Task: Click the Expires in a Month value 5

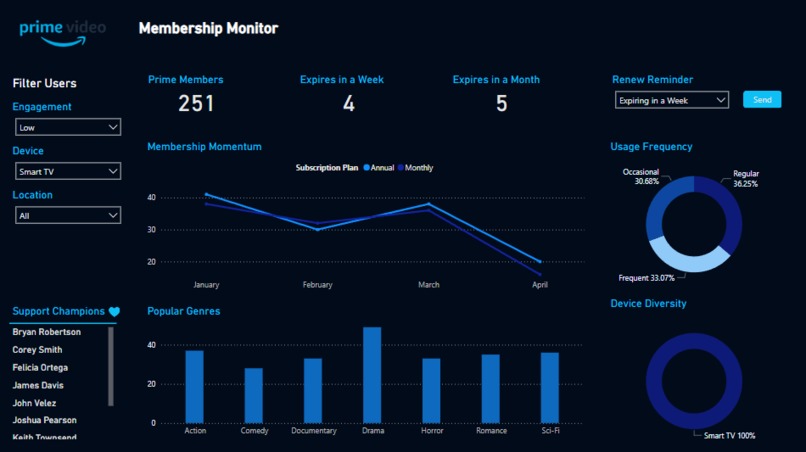Action: [x=502, y=103]
